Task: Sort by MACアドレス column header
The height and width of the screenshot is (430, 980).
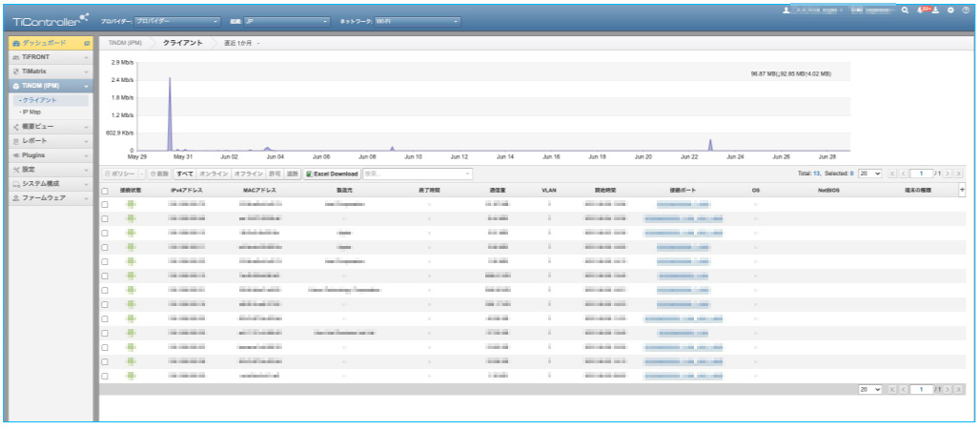Action: [260, 190]
